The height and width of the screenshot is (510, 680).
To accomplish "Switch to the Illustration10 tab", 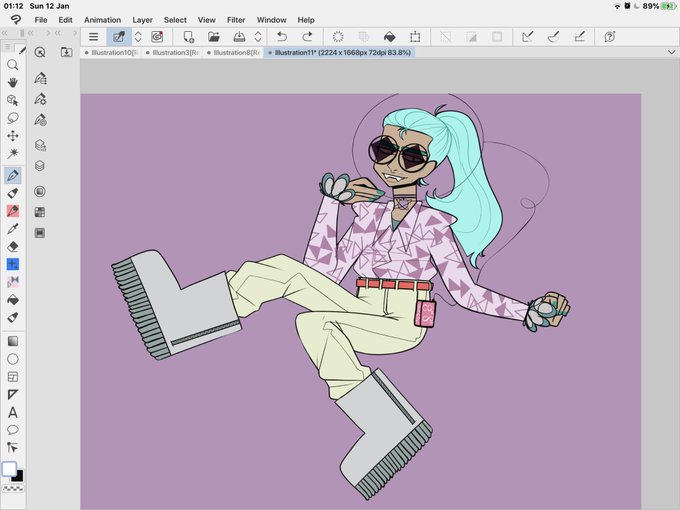I will pos(111,52).
